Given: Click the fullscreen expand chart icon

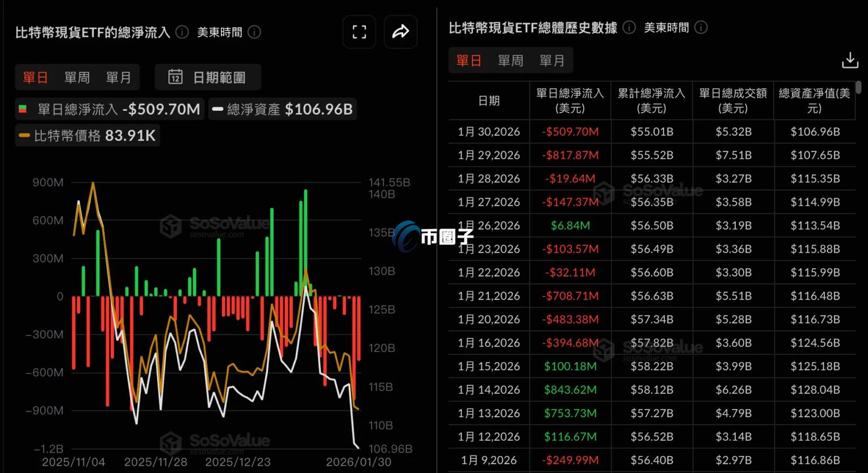Looking at the screenshot, I should [x=359, y=32].
